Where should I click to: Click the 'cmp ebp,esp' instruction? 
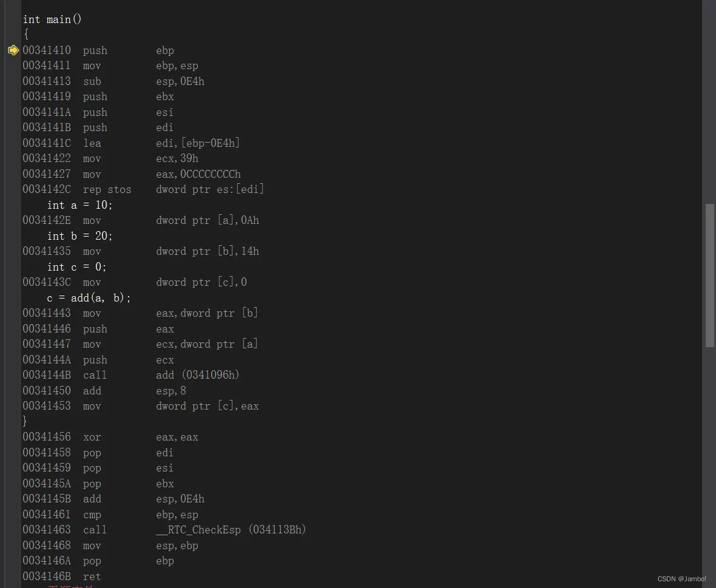click(x=110, y=515)
